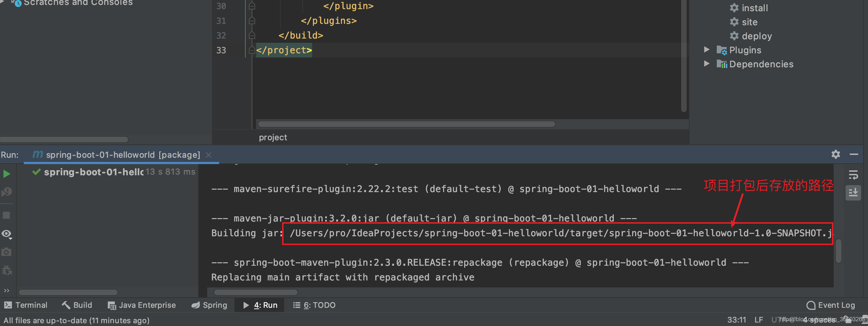This screenshot has height=326, width=868.
Task: Open the Spring tool window
Action: coord(209,305)
